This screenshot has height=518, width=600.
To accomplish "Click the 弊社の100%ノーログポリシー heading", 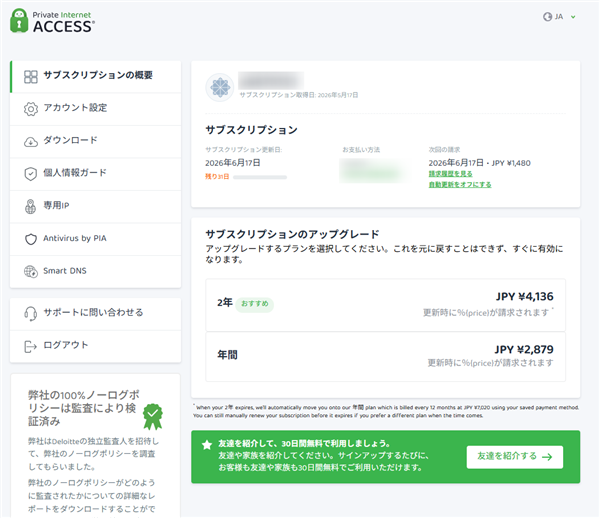I will (x=83, y=408).
